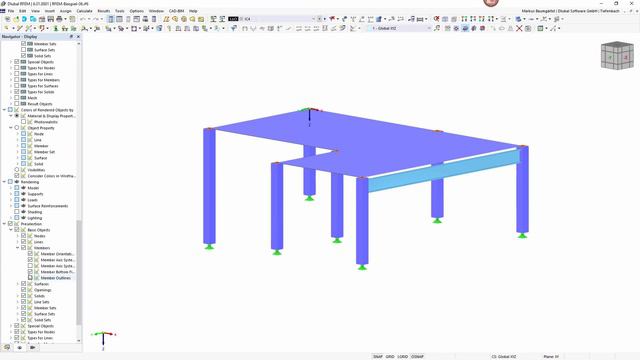
Task: Open the CAD-BIM menu
Action: (176, 11)
